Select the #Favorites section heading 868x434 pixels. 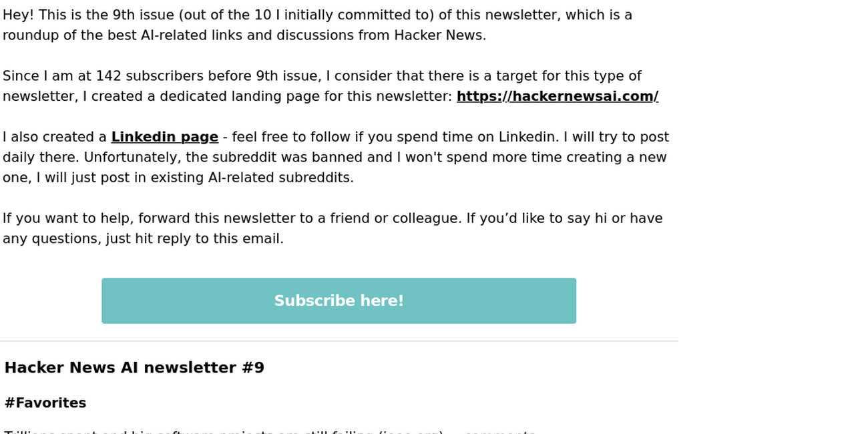[x=45, y=403]
